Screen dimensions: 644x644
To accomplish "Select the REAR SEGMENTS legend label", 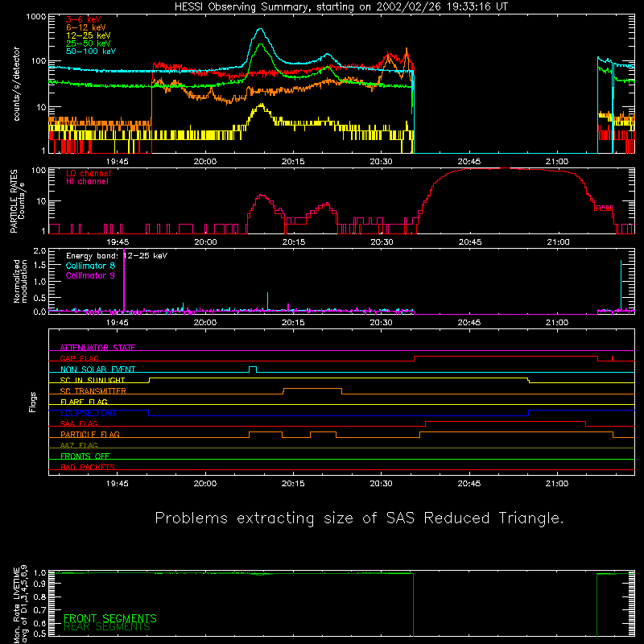I will pyautogui.click(x=107, y=627).
